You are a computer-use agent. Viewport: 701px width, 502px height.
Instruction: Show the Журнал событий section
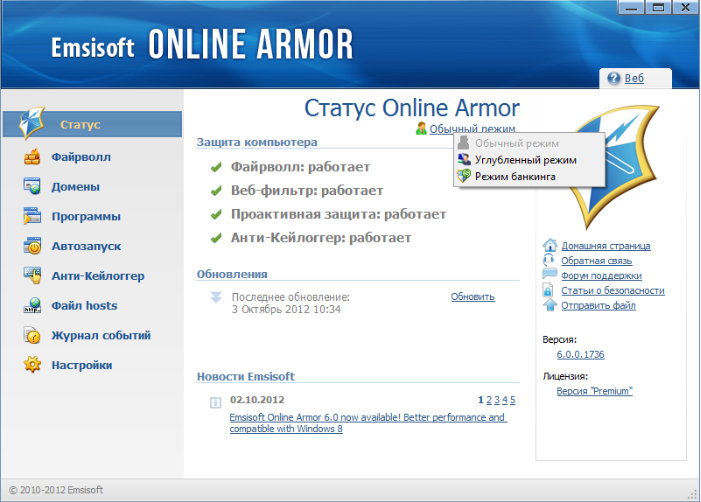point(101,335)
